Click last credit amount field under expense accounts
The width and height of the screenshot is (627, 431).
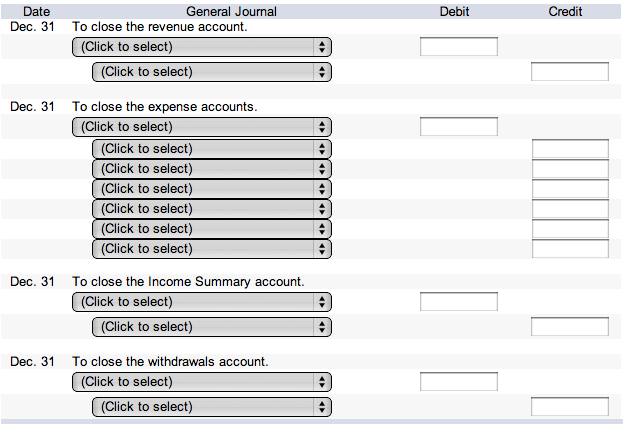[x=569, y=249]
